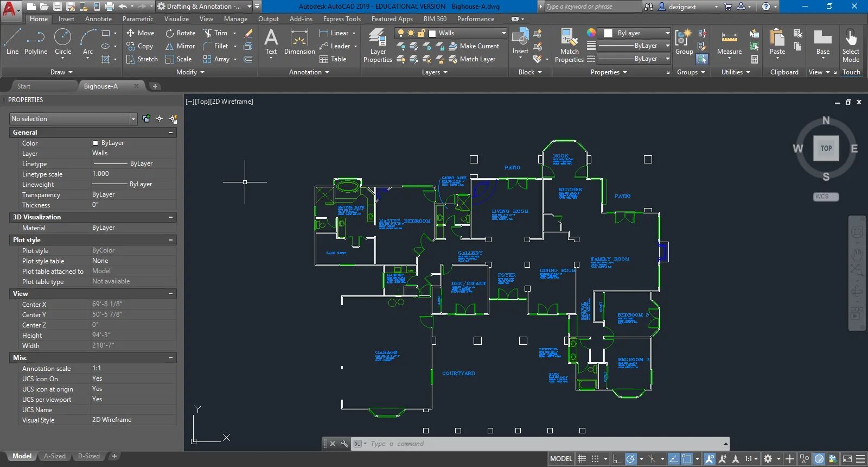
Task: Click Select Mode touch tool
Action: click(x=851, y=46)
